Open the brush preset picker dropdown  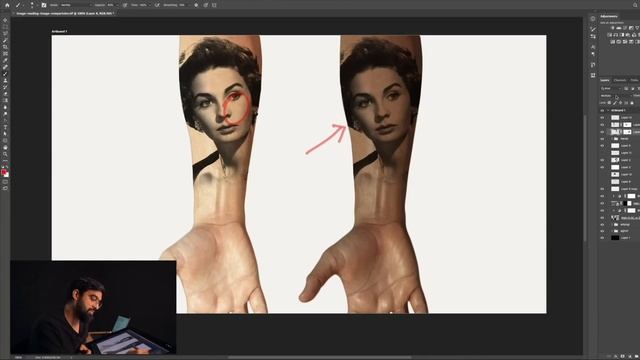[38, 5]
